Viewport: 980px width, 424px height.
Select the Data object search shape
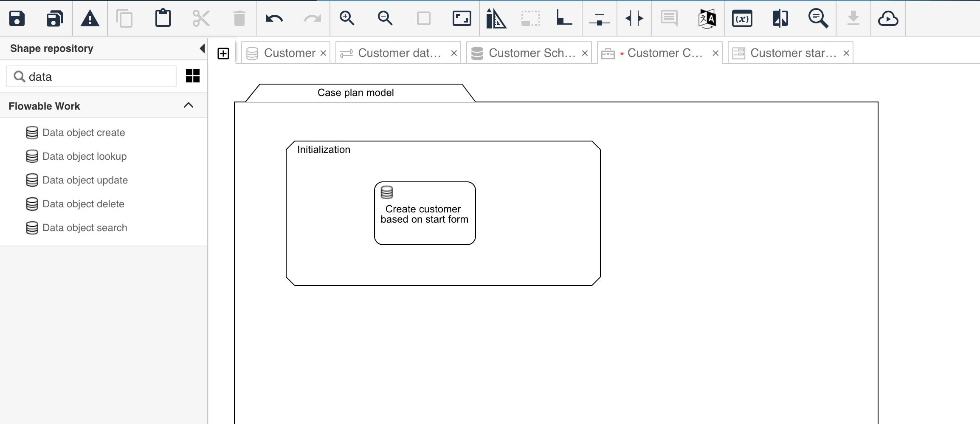tap(84, 227)
